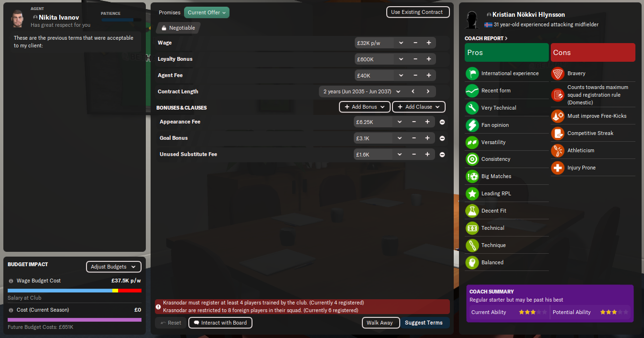
Task: Open the Appearance Fee value dropdown
Action: click(x=400, y=122)
